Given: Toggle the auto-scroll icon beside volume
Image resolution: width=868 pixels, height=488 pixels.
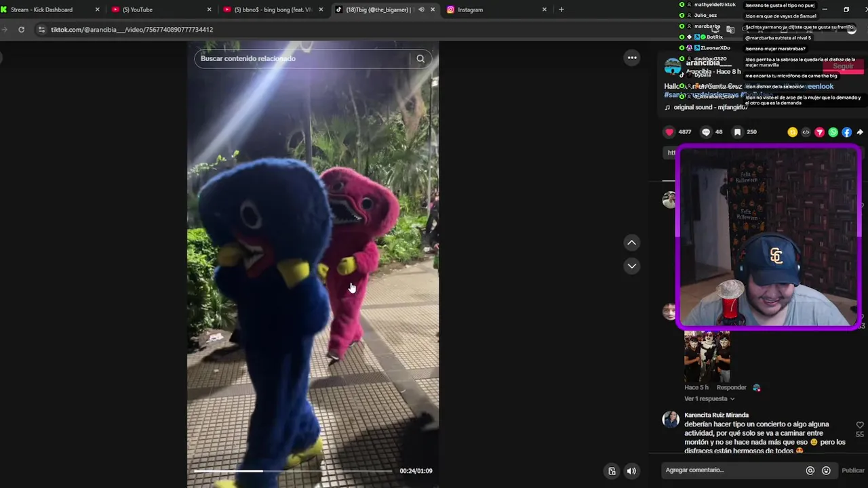Looking at the screenshot, I should (612, 471).
